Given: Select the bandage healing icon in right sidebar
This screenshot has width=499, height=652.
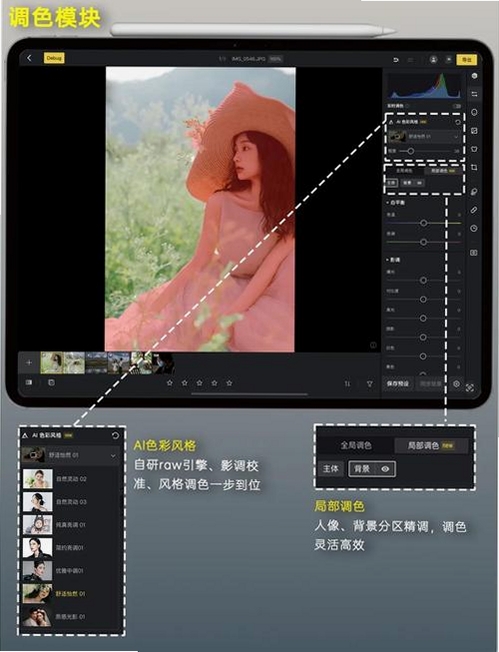Looking at the screenshot, I should tap(474, 210).
